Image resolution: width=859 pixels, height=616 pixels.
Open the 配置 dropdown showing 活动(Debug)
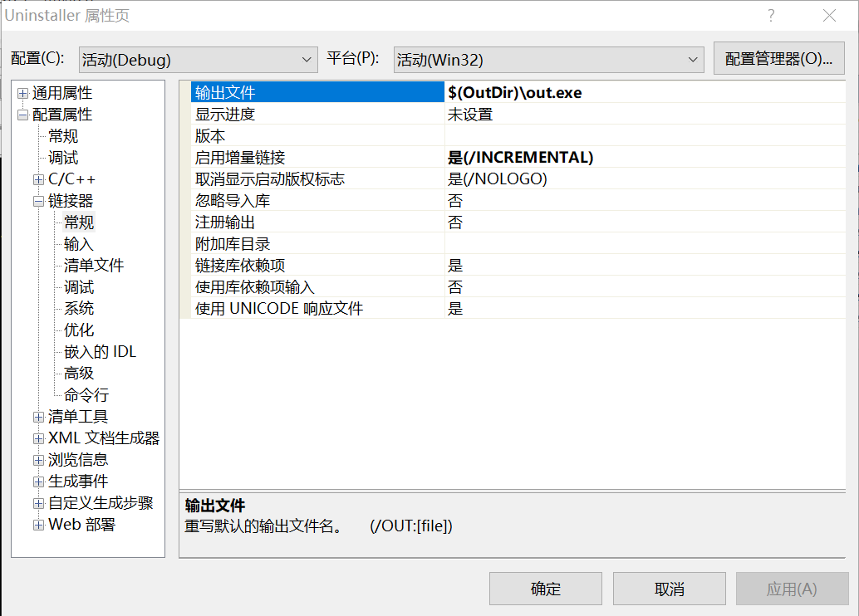pos(198,60)
